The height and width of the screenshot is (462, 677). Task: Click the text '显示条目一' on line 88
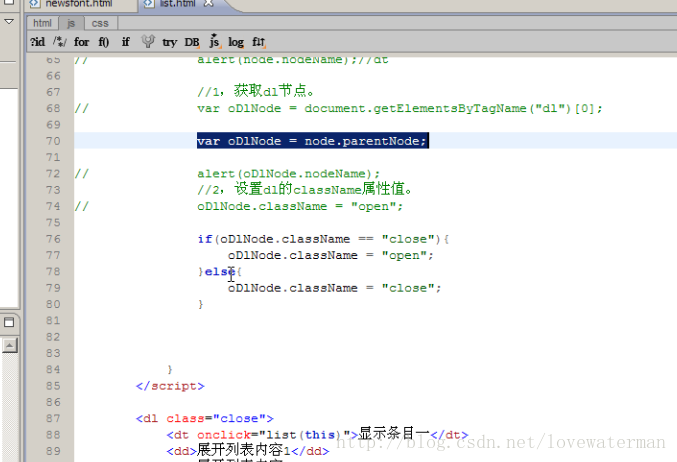394,433
